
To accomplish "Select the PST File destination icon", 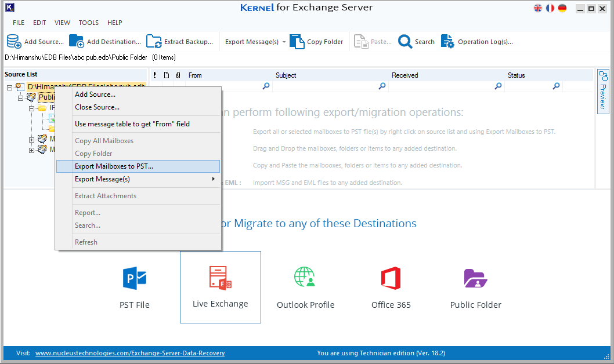I will (x=134, y=278).
